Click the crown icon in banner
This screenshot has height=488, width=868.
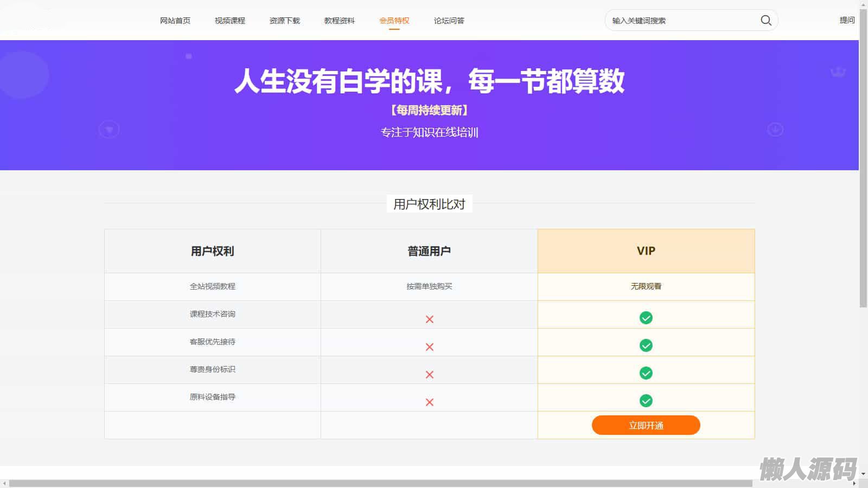[838, 72]
